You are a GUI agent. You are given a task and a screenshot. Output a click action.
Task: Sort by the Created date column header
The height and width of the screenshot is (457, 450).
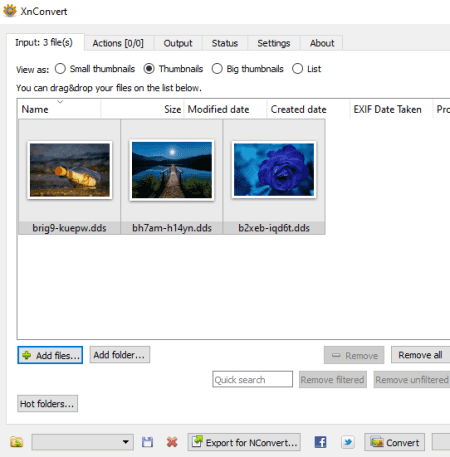click(x=308, y=109)
